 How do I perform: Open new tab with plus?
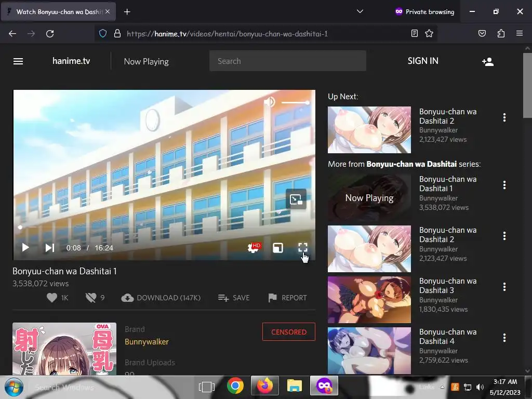tap(127, 12)
